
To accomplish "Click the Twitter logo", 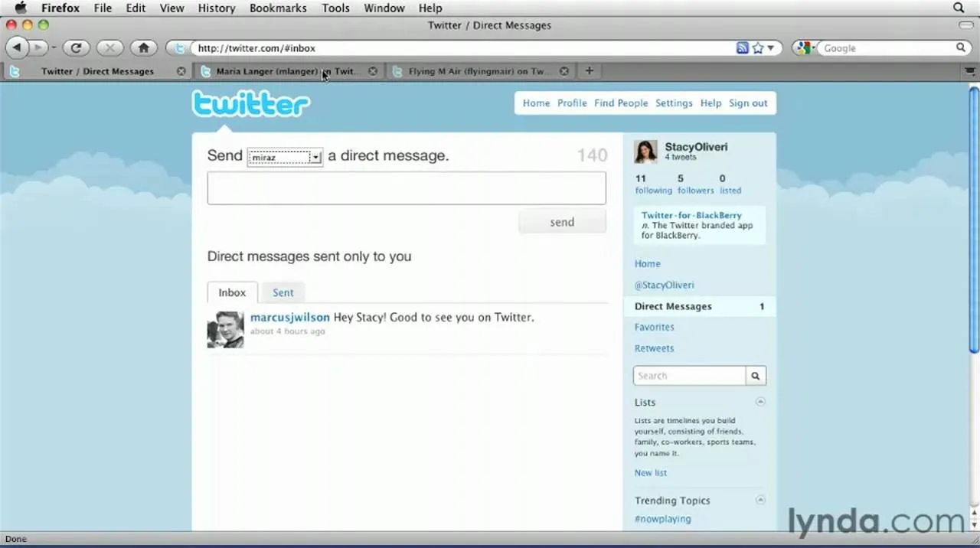I will point(251,104).
